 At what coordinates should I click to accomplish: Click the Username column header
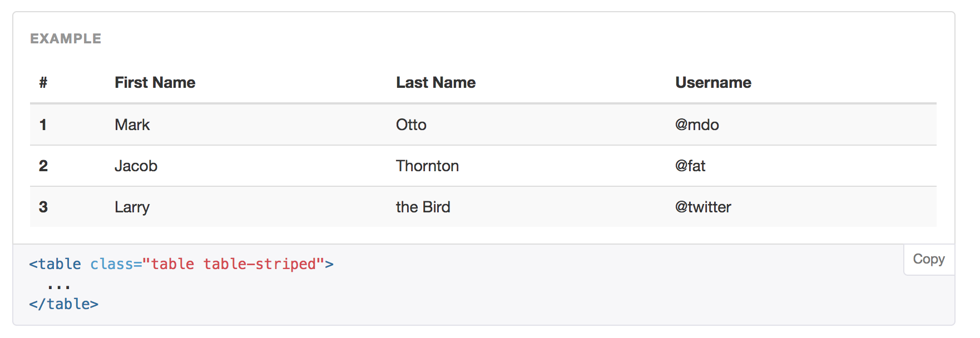tap(713, 83)
